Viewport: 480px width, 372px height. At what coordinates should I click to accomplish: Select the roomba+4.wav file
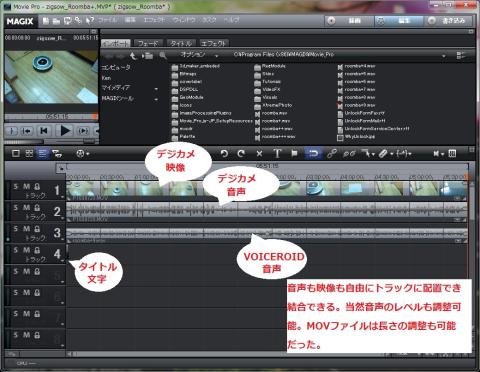coord(357,66)
